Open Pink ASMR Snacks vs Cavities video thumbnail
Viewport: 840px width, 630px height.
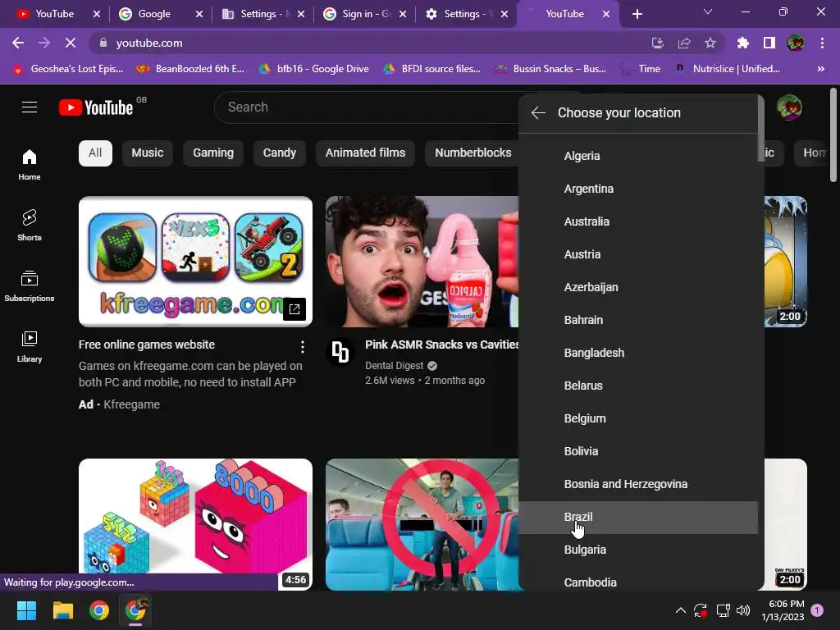[422, 262]
